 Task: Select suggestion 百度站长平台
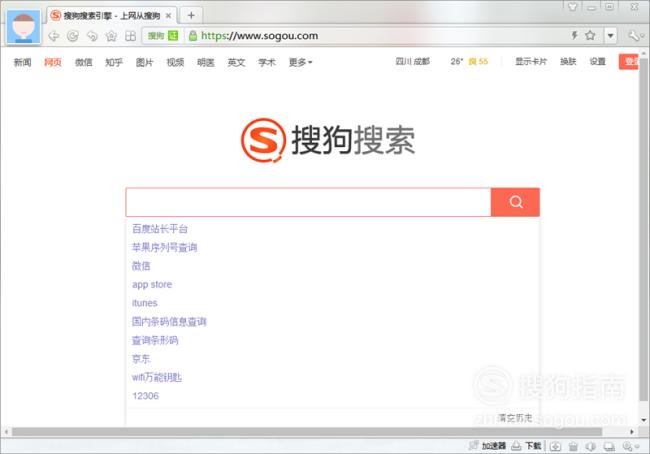pyautogui.click(x=160, y=229)
